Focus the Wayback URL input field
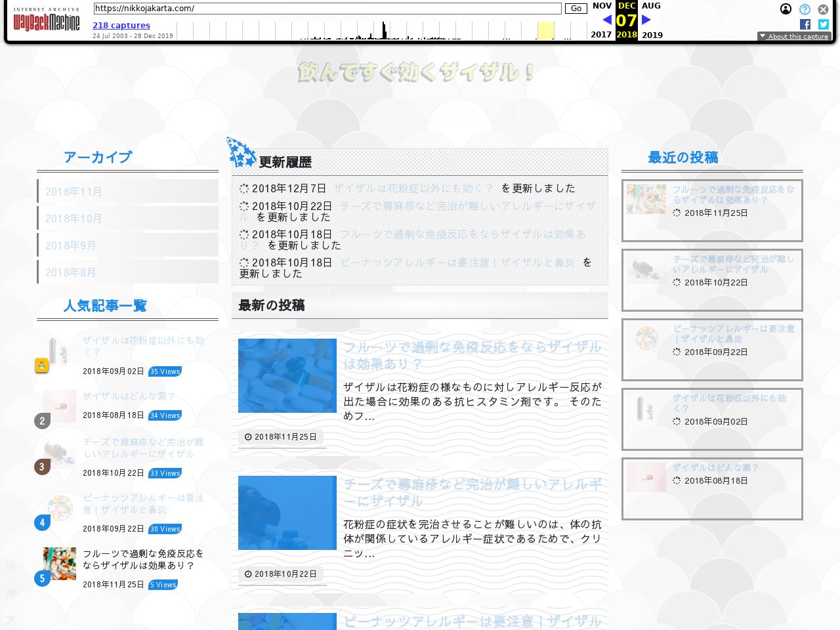The height and width of the screenshot is (630, 840). [x=327, y=9]
